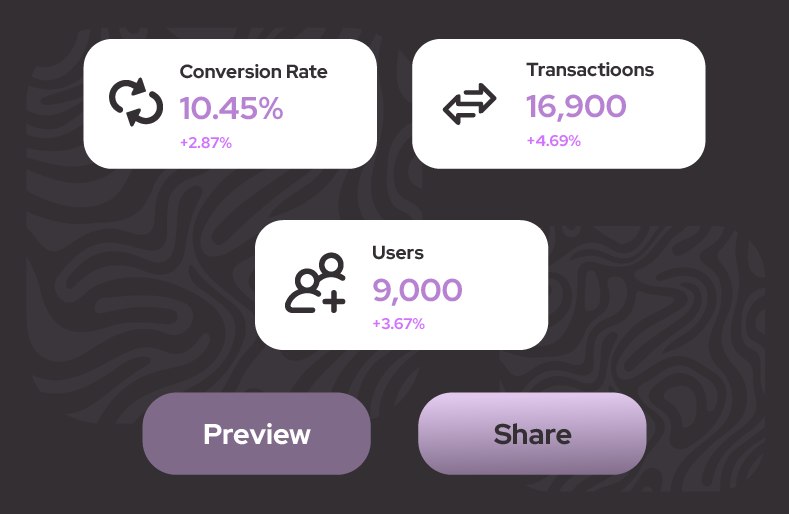The width and height of the screenshot is (789, 514).
Task: Select the Conversion Rate title
Action: coord(253,72)
